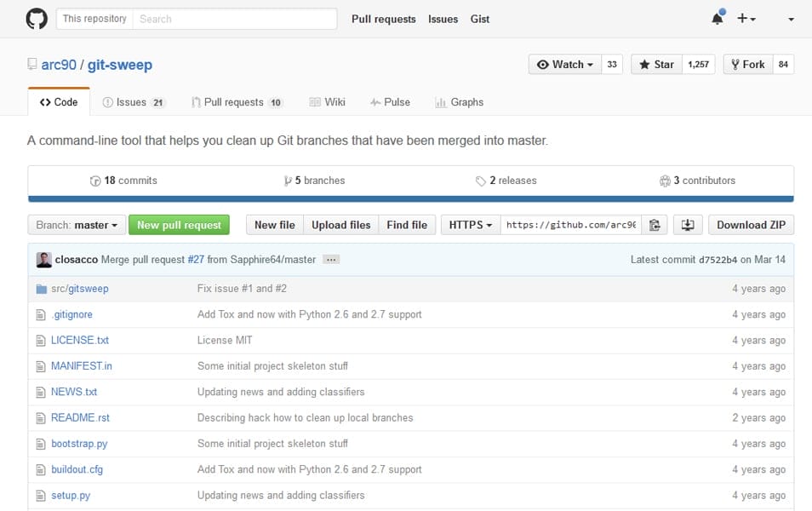Image resolution: width=812 pixels, height=511 pixels.
Task: Open pull request #27 link
Action: tap(196, 260)
